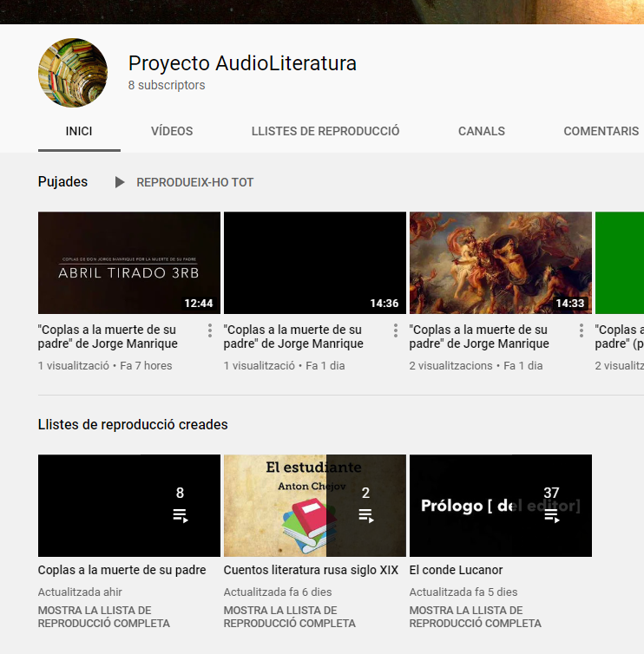Show full playlist for Coplas a la muerte
Viewport: 644px width, 654px height.
(103, 617)
